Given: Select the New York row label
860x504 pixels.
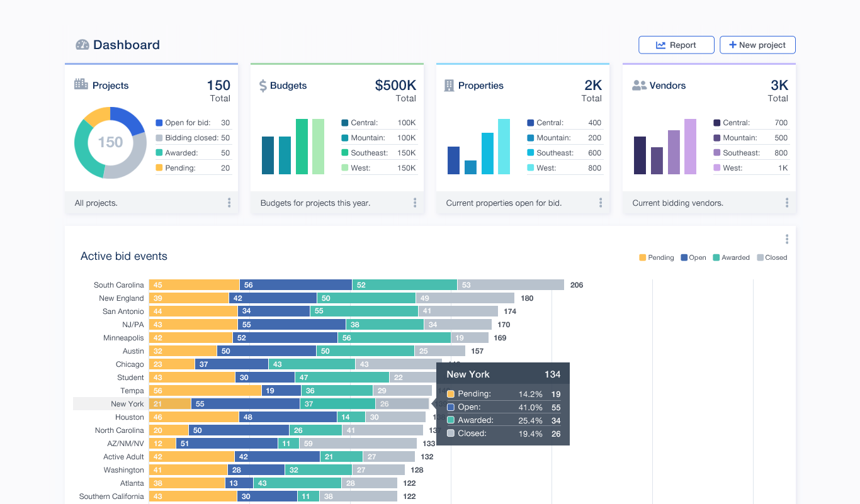Looking at the screenshot, I should 127,404.
